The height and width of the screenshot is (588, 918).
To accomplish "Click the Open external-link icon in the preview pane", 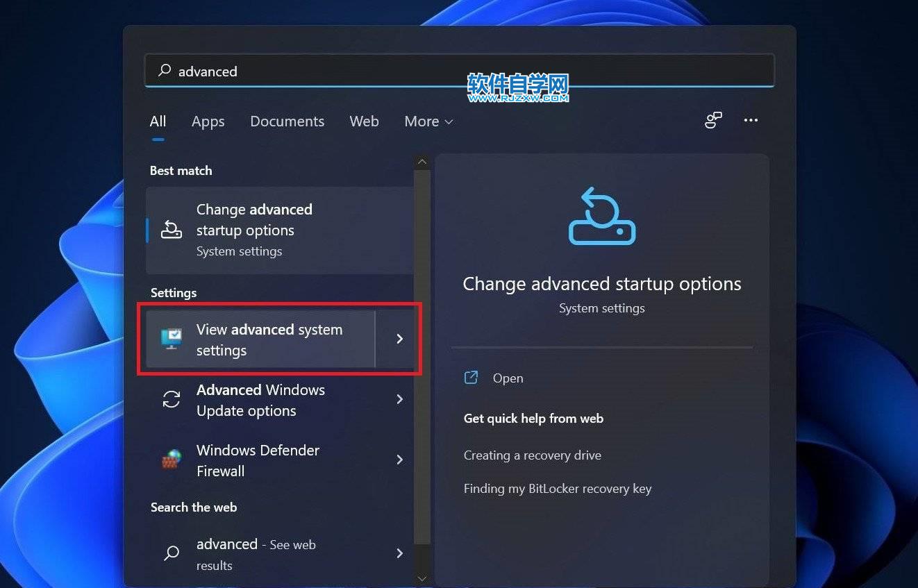I will pyautogui.click(x=471, y=378).
